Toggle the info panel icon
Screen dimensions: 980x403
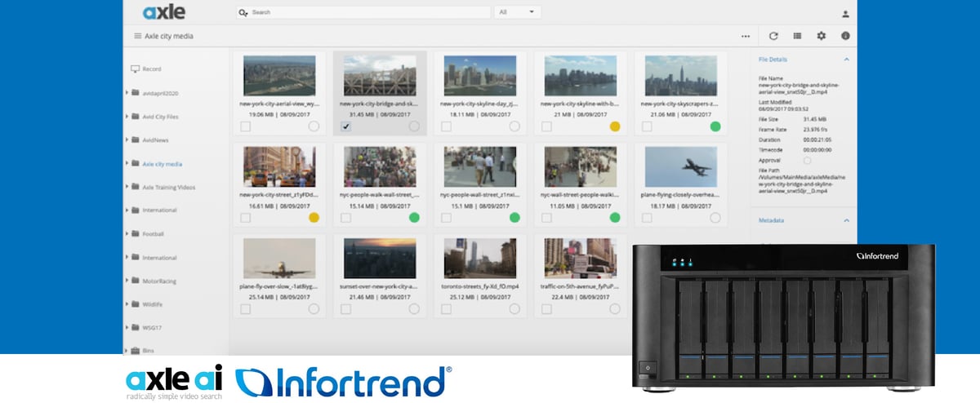pyautogui.click(x=845, y=36)
